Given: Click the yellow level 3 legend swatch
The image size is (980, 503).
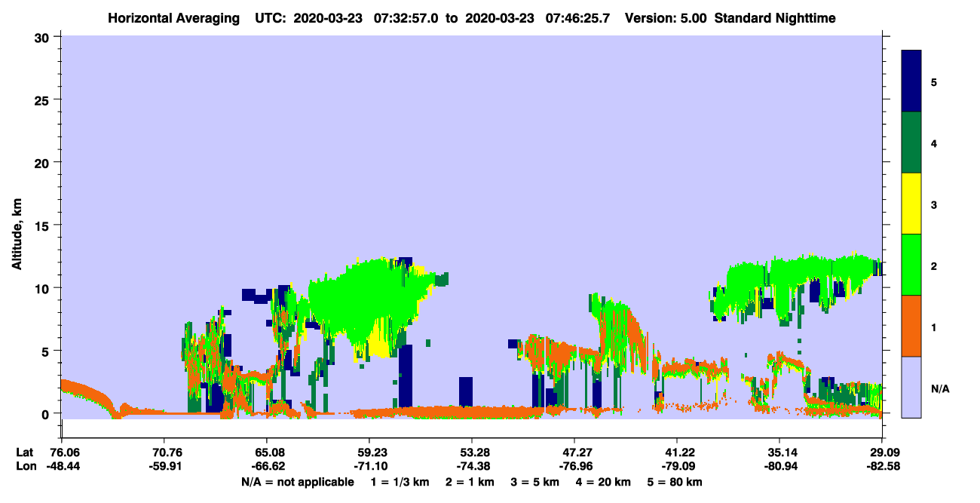Looking at the screenshot, I should [x=911, y=204].
